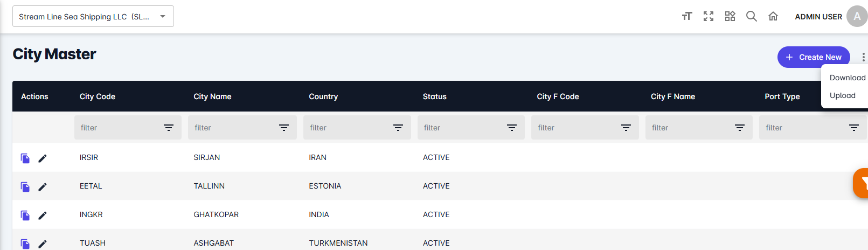Screen dimensions: 868x250
Task: Select Upload from the options menu
Action: point(843,95)
